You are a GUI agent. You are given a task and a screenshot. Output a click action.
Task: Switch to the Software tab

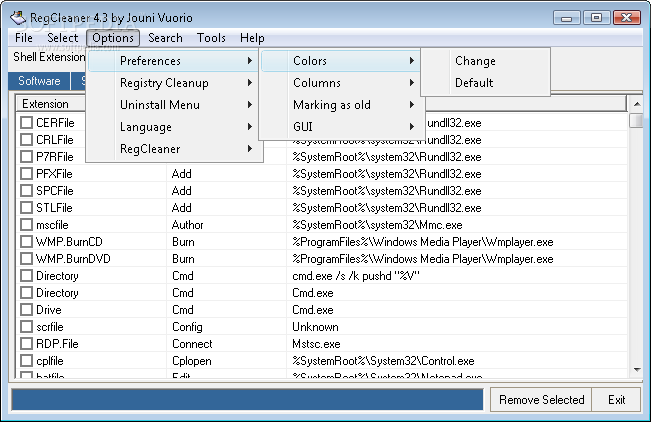tap(39, 81)
